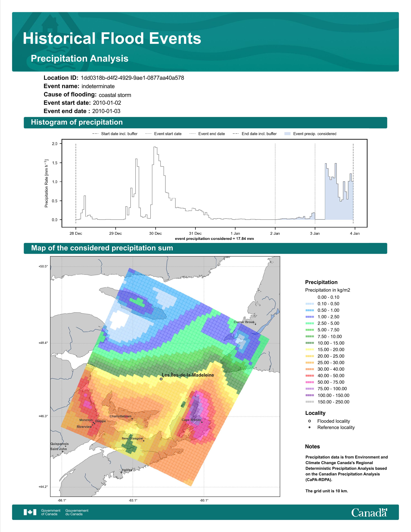This screenshot has width=411, height=532.
Task: Click the 150.00 - 250.00 grey legend swatch
Action: pos(309,402)
